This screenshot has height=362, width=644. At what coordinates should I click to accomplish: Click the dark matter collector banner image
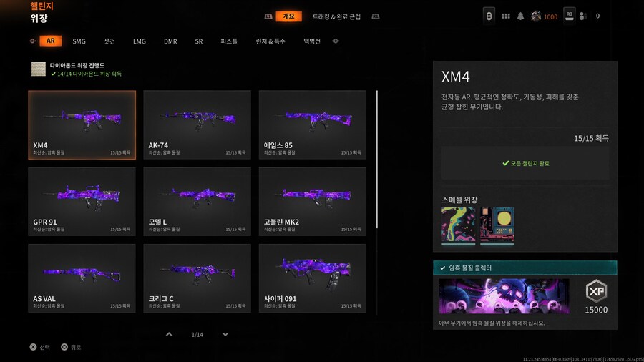point(504,296)
